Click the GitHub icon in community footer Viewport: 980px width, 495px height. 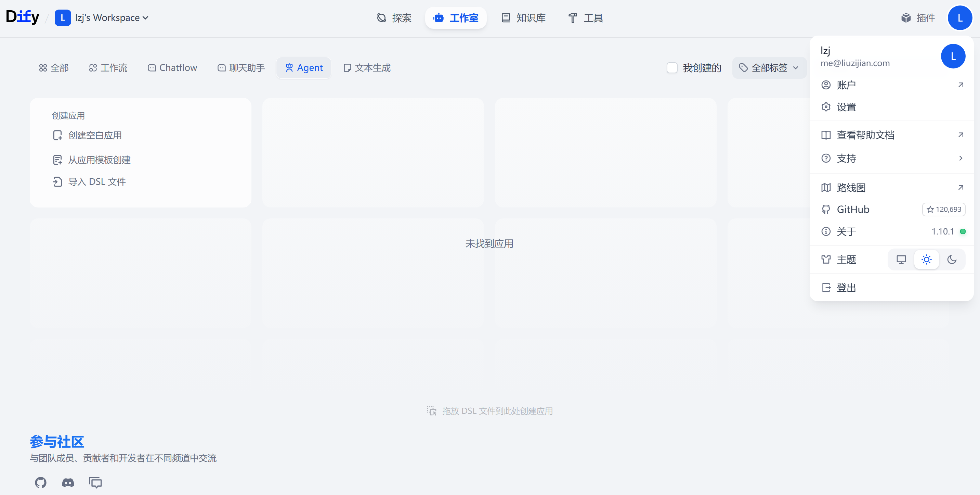coord(41,482)
